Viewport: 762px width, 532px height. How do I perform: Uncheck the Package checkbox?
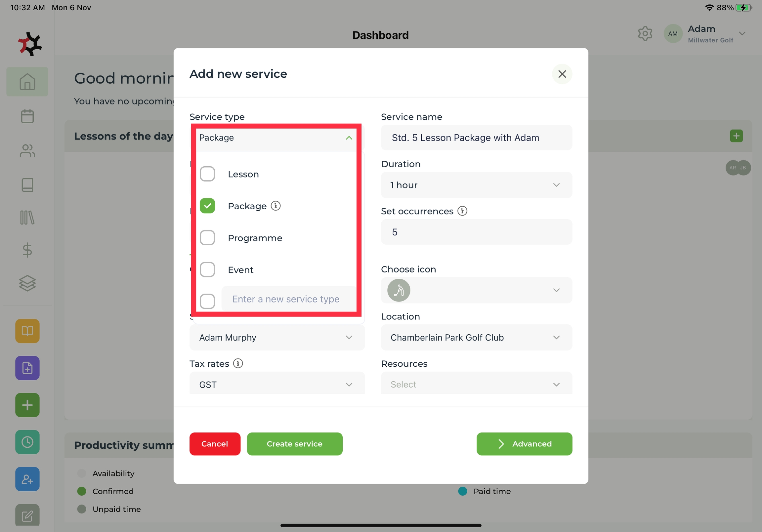pos(207,206)
